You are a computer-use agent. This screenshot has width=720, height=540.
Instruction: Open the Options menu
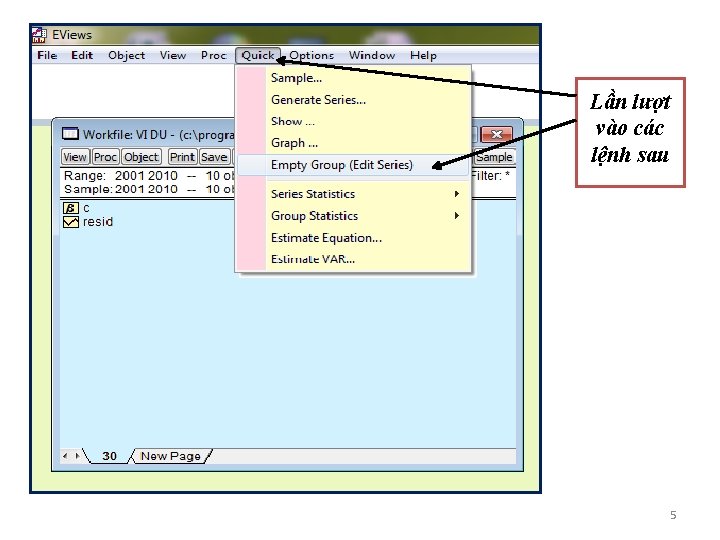point(311,56)
